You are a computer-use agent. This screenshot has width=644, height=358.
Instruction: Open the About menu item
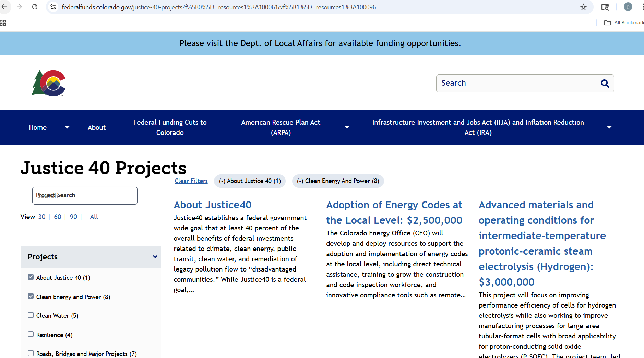tap(97, 127)
